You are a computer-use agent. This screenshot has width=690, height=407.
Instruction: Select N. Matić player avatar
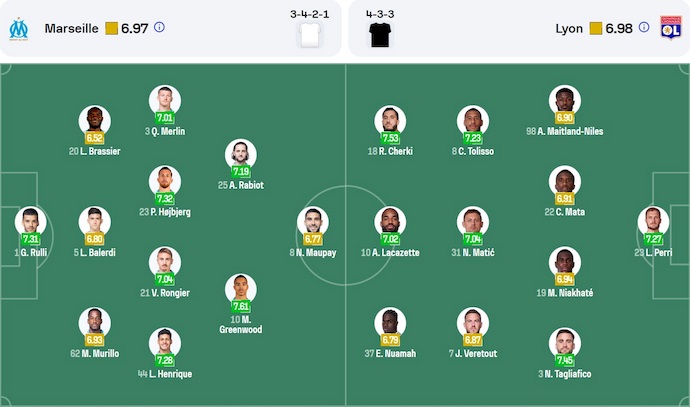[x=473, y=221]
